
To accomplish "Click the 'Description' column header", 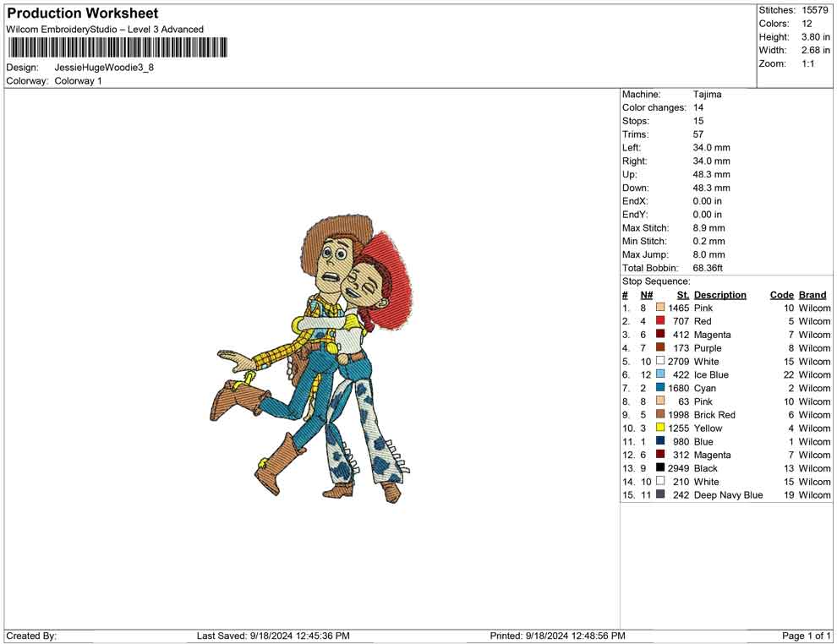I will click(720, 295).
